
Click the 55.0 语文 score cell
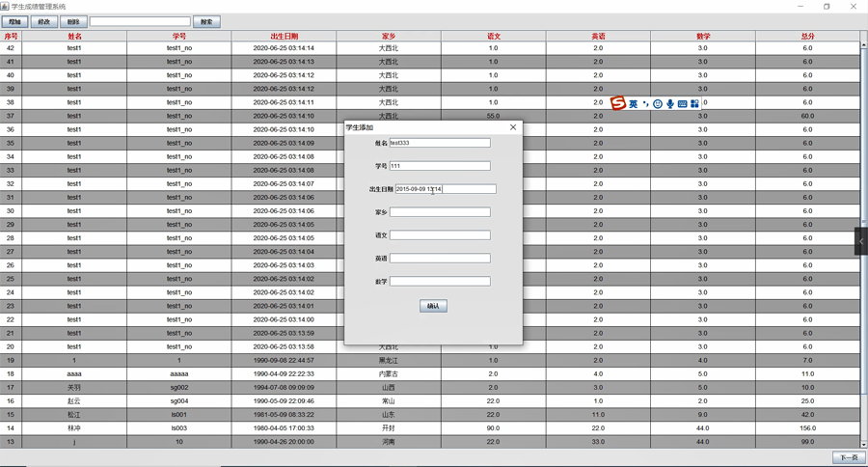click(494, 116)
